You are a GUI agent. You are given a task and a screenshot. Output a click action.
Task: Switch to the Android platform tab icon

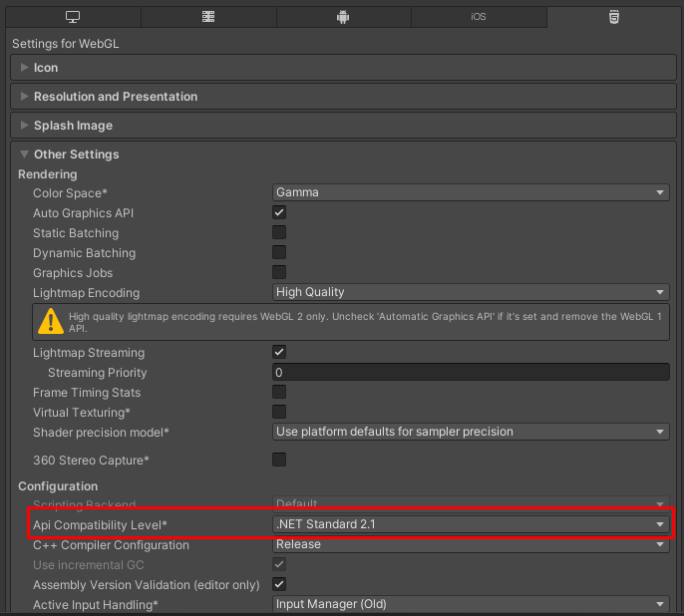[343, 17]
